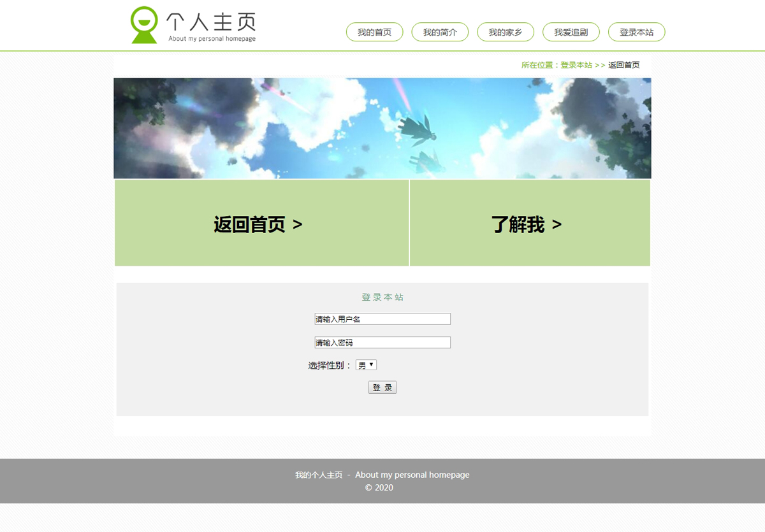Click the © 2020 footer text
Viewport: 765px width, 532px height.
point(379,488)
